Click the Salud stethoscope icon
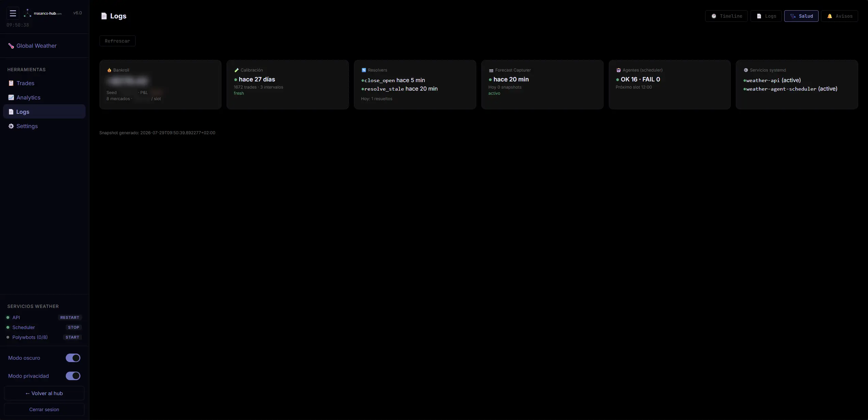The width and height of the screenshot is (868, 420). coord(793,16)
